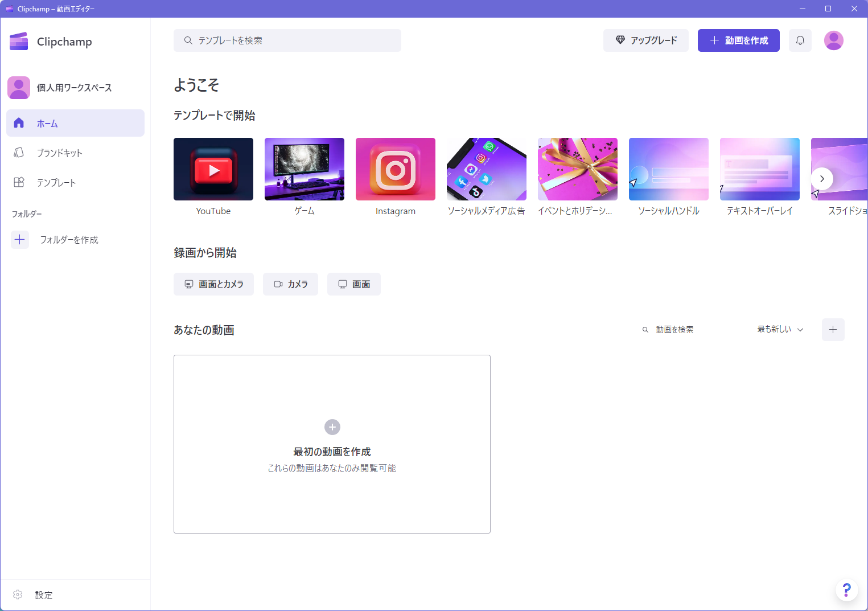Viewport: 868px width, 611px height.
Task: Select the ゲーム template thumbnail
Action: [x=305, y=169]
